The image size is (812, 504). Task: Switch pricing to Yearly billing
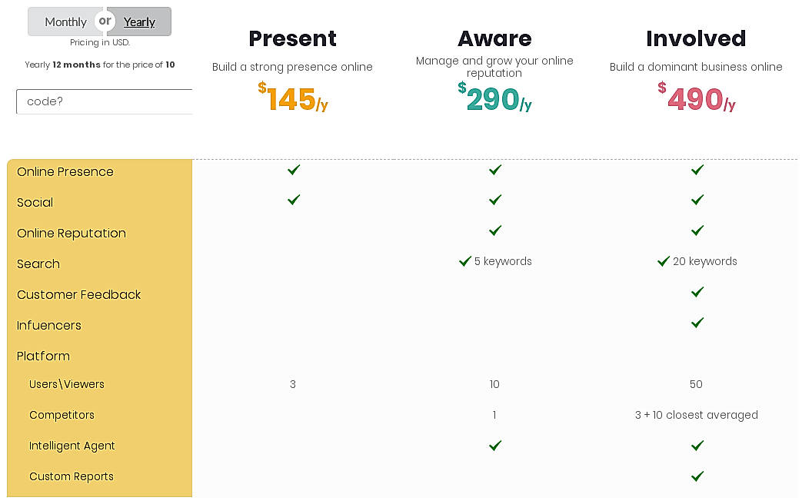click(x=140, y=22)
